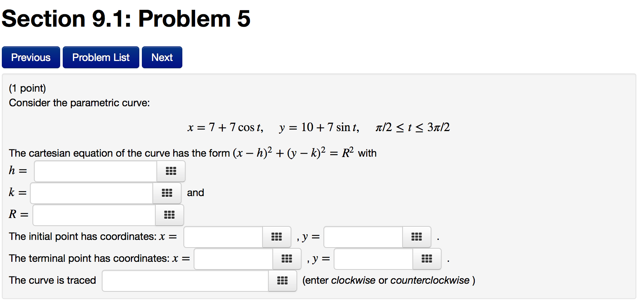Open equation editor icon for h field
The height and width of the screenshot is (306, 644).
click(171, 171)
